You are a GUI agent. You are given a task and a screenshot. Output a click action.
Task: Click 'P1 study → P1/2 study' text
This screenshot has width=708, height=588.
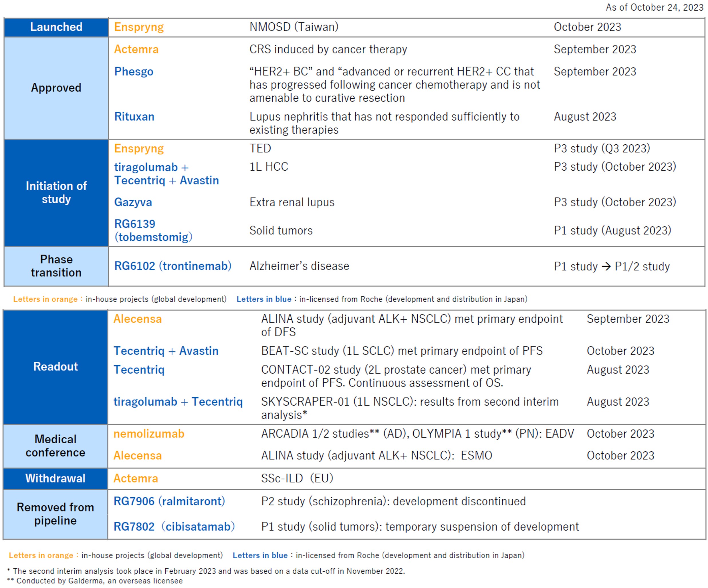tap(612, 266)
